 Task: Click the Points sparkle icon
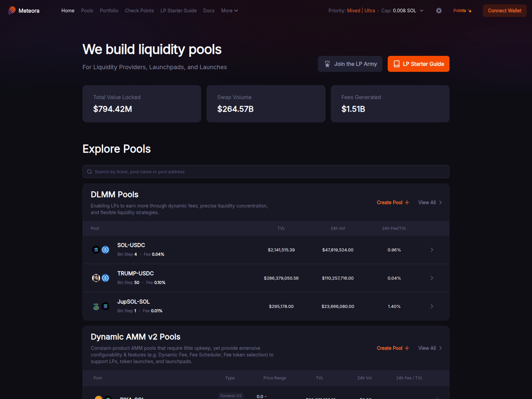470,11
